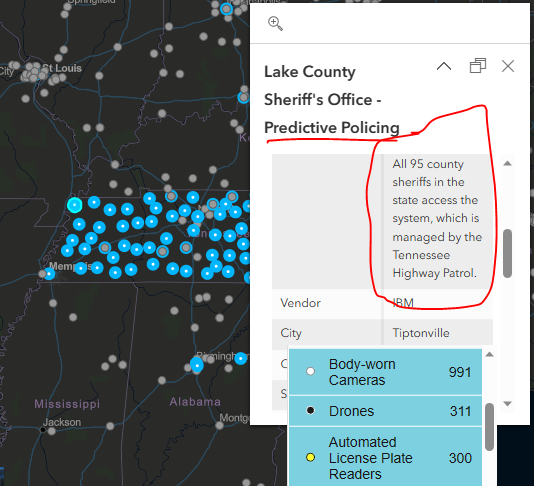Click the Vendor row in popup table
Viewport: 534px width, 486px height.
(x=382, y=303)
